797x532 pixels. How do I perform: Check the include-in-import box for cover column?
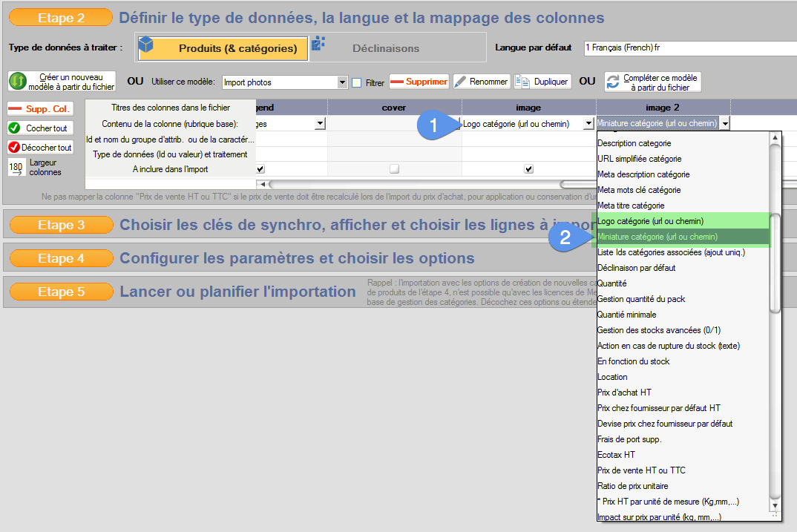pos(394,169)
